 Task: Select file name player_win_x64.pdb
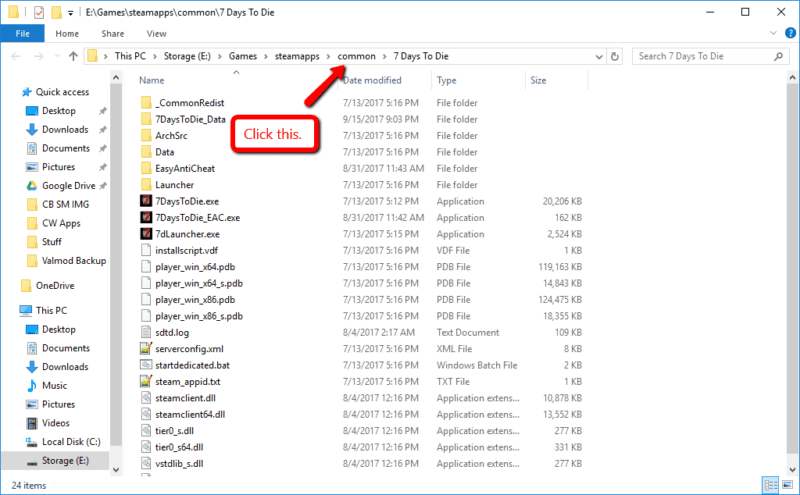(195, 267)
